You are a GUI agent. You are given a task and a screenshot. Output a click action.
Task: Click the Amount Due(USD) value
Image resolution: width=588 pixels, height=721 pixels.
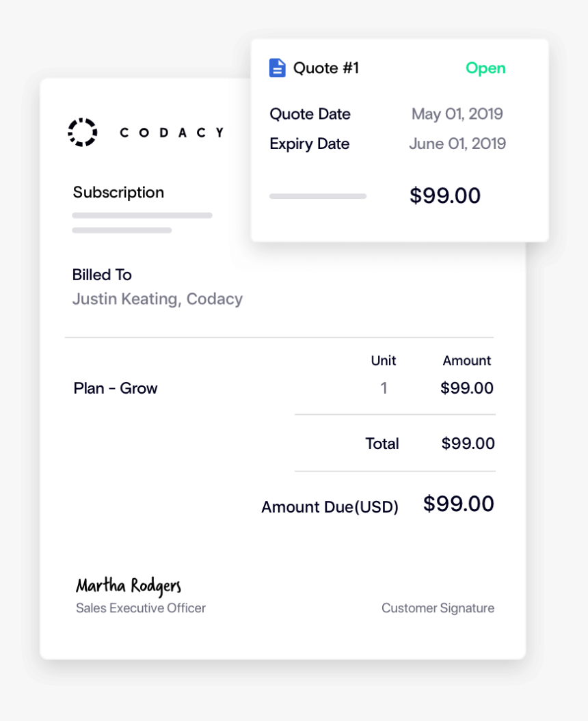point(458,504)
